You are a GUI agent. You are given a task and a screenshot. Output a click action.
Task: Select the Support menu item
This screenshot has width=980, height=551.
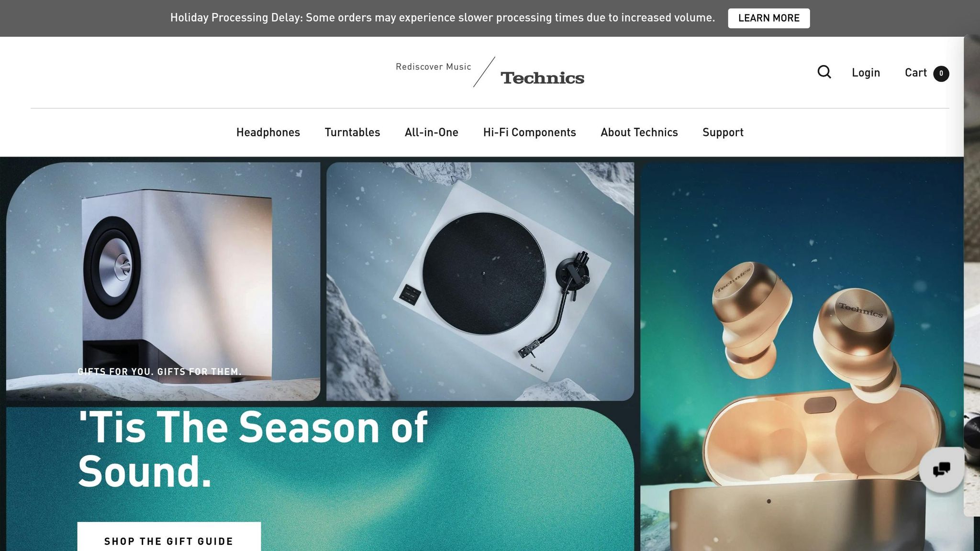pyautogui.click(x=723, y=132)
